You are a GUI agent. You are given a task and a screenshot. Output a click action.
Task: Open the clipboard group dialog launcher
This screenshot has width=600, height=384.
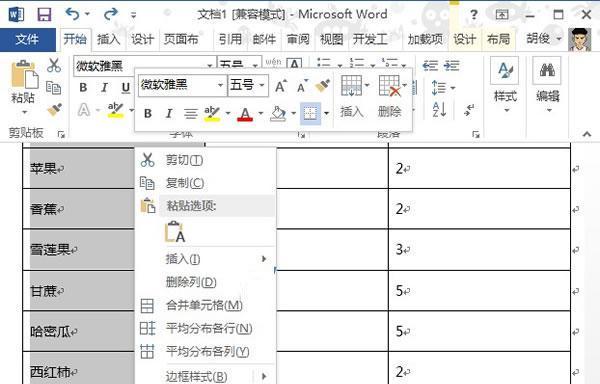point(61,134)
